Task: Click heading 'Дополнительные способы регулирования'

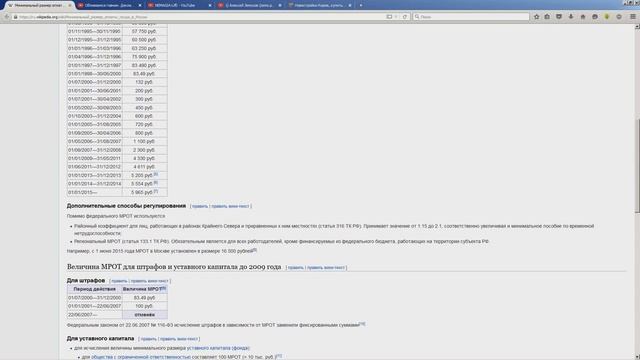Action: click(x=126, y=206)
